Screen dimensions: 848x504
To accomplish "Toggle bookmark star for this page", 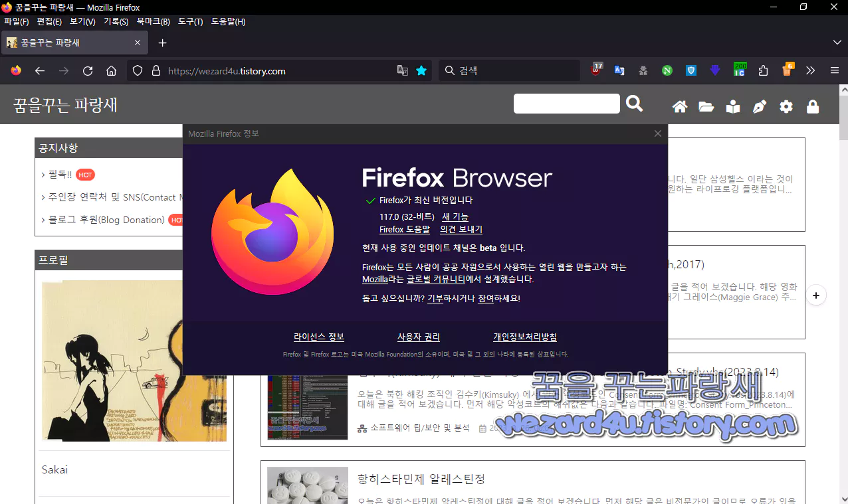I will 421,70.
